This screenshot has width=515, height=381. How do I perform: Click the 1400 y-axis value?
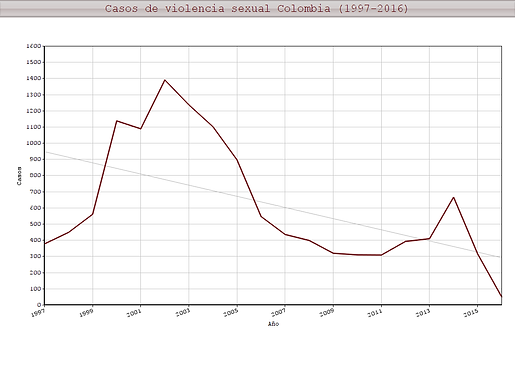tap(33, 78)
